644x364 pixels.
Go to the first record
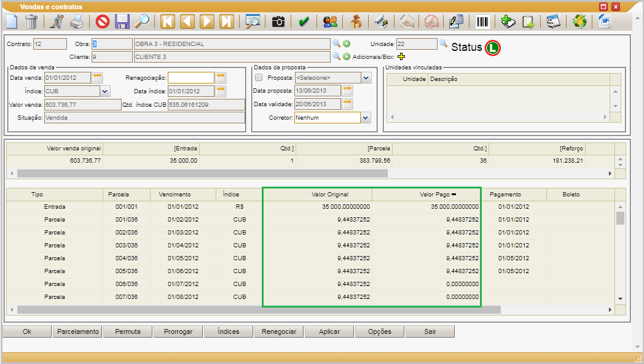point(168,21)
